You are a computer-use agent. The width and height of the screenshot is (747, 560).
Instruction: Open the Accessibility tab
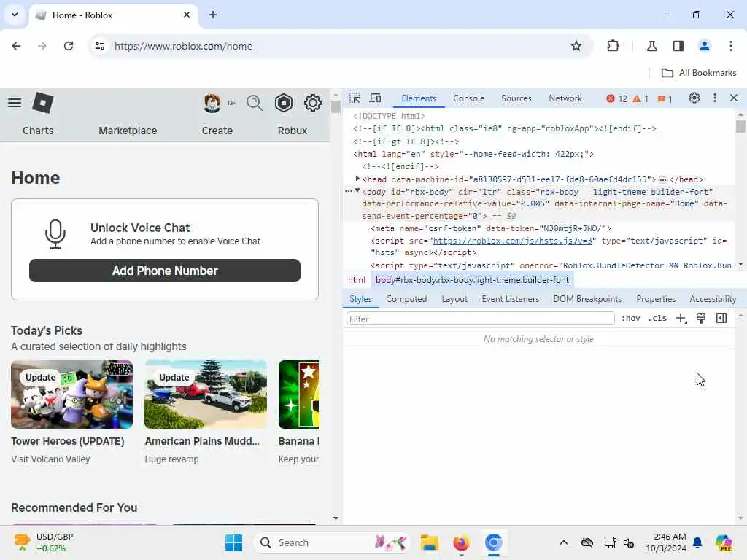(x=713, y=299)
